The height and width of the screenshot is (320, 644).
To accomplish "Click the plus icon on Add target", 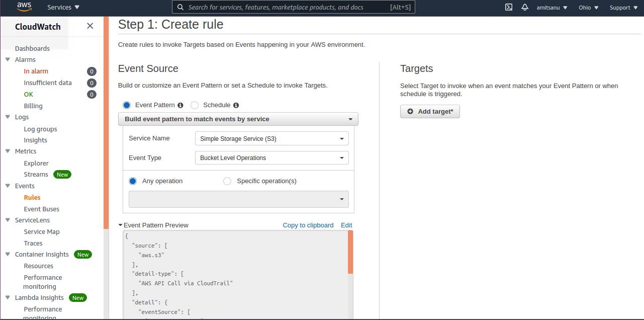I will [410, 112].
